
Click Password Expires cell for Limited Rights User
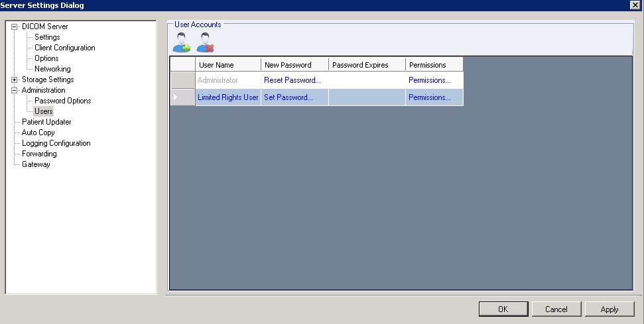click(x=367, y=97)
